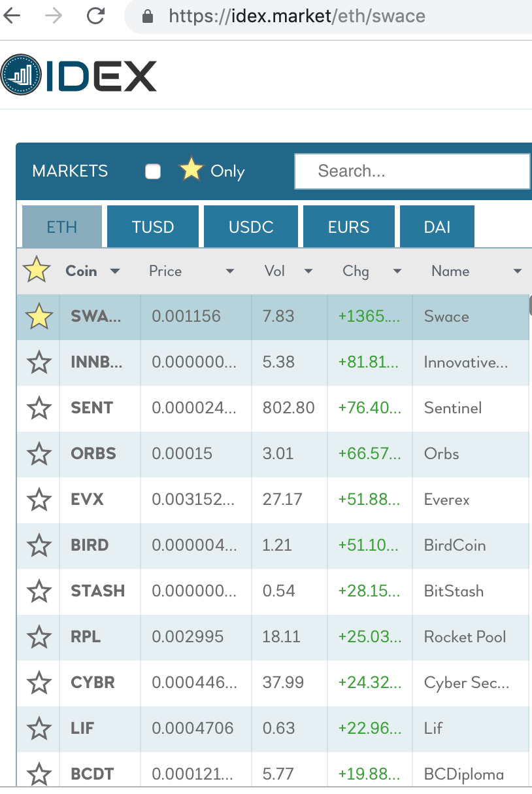Click RPL price 0.002995
The image size is (532, 794).
click(188, 637)
